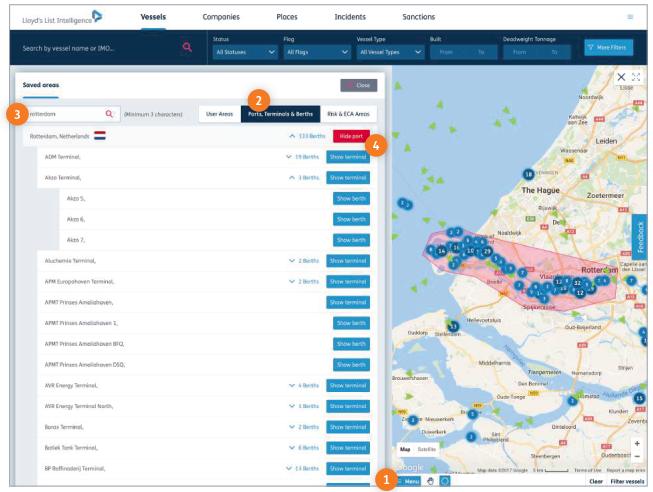Click the Netherlands flag next to Rotterdam
This screenshot has width=653, height=492.
100,136
